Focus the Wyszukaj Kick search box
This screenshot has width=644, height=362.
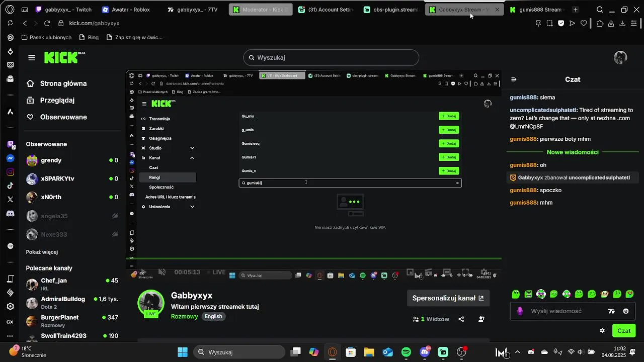(x=331, y=58)
